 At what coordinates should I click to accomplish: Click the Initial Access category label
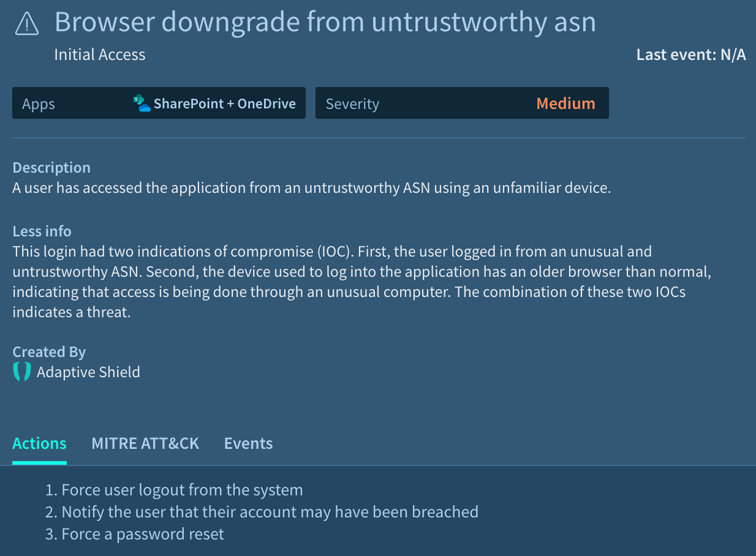100,54
